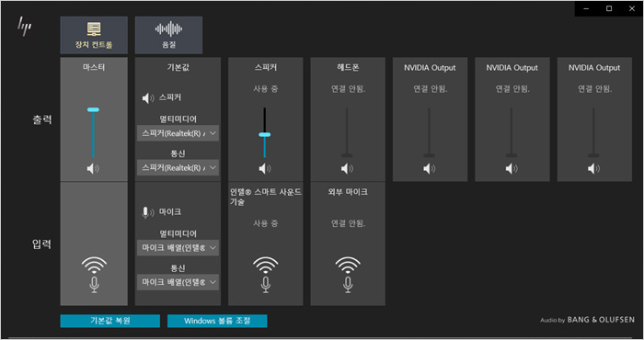Click the 스피커 volume slider handle
This screenshot has width=644, height=340.
pos(265,134)
